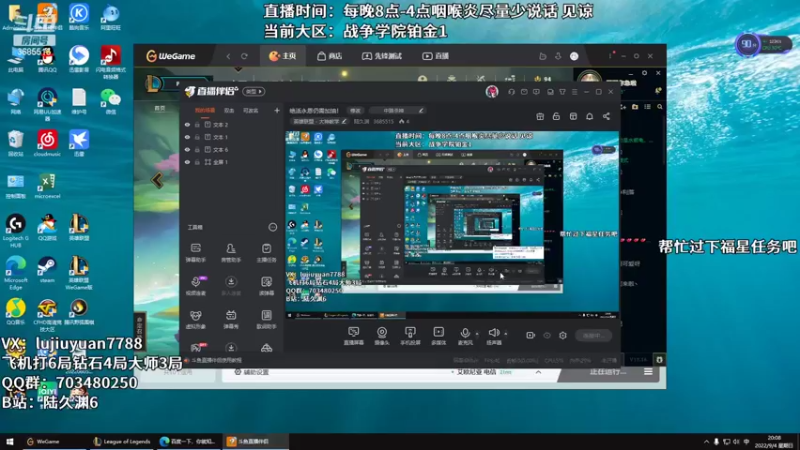Viewport: 800px width, 450px height.
Task: Select the 我的场景 tab in scene panel
Action: [x=205, y=110]
